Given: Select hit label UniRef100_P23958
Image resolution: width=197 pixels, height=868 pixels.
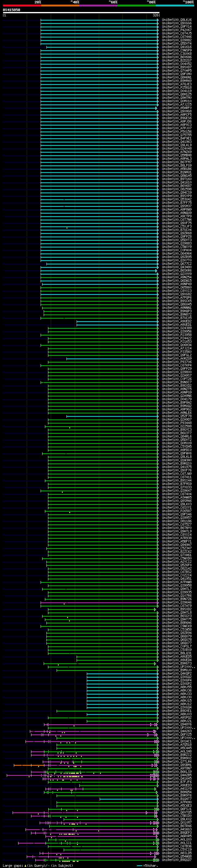Looking at the screenshot, I should click(x=177, y=335).
